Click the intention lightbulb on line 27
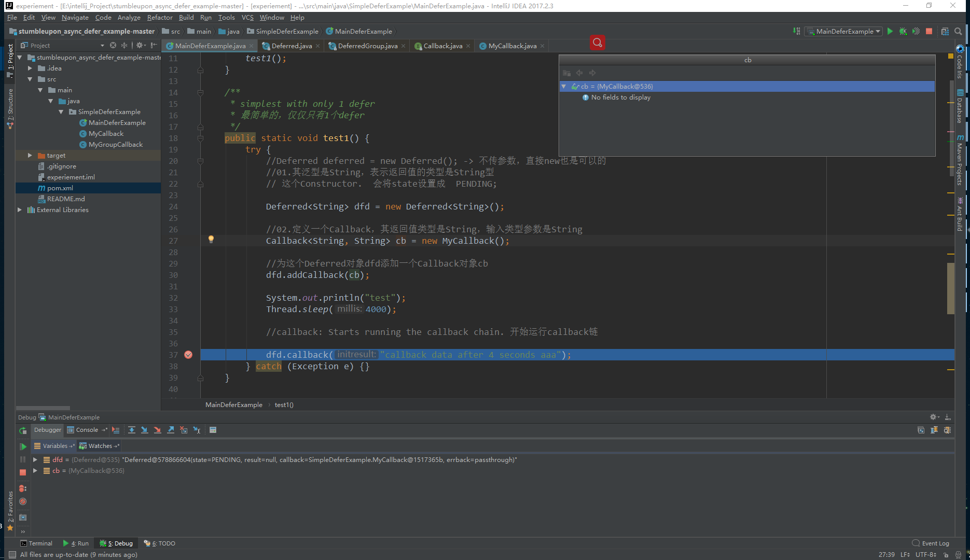Screen dimensions: 970x560 (x=211, y=239)
